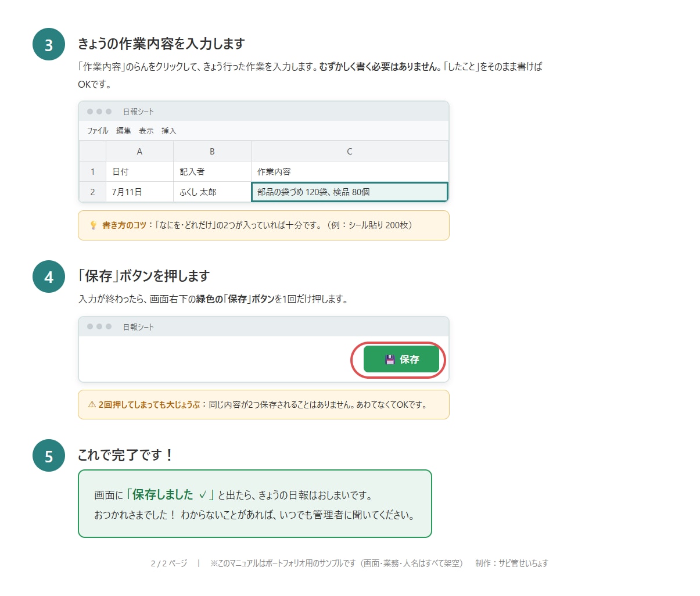The width and height of the screenshot is (700, 596).
Task: Click the lightbulb icon beside 書き方のコツ
Action: tap(93, 225)
